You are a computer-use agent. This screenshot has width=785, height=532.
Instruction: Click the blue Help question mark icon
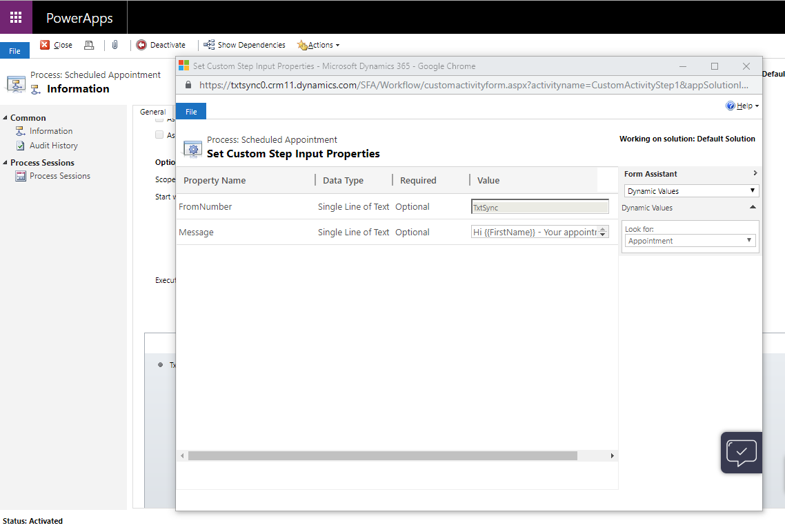731,106
